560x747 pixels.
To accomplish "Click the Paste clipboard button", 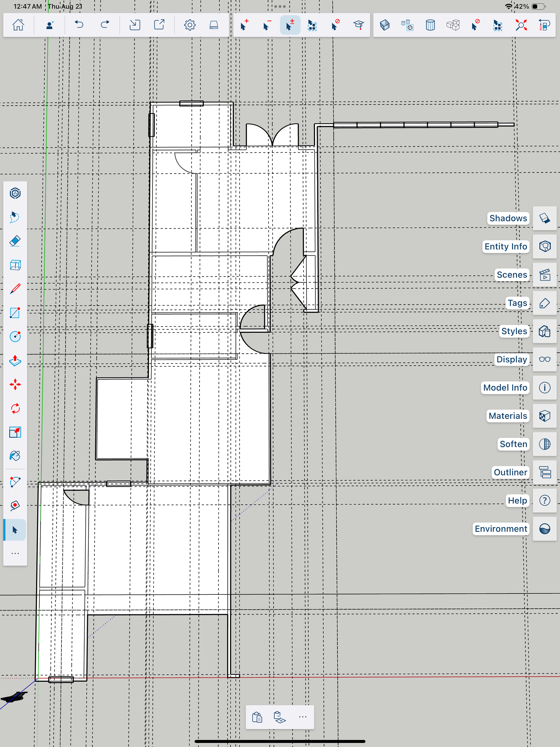I will click(257, 717).
